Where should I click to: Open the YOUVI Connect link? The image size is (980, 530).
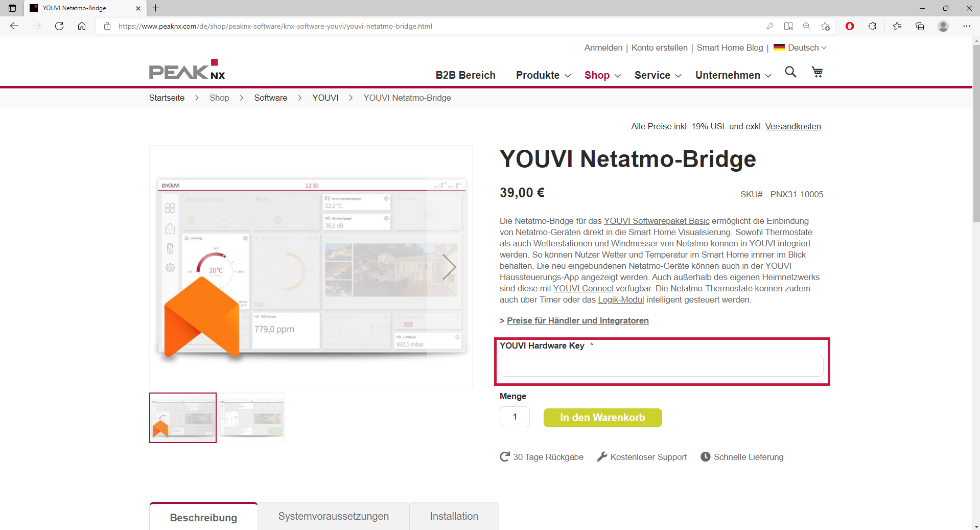[x=583, y=288]
